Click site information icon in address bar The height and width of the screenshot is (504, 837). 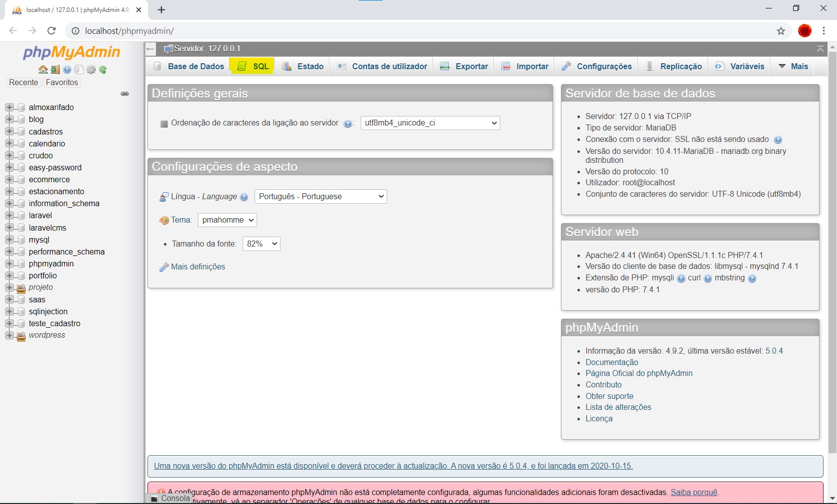click(x=75, y=31)
